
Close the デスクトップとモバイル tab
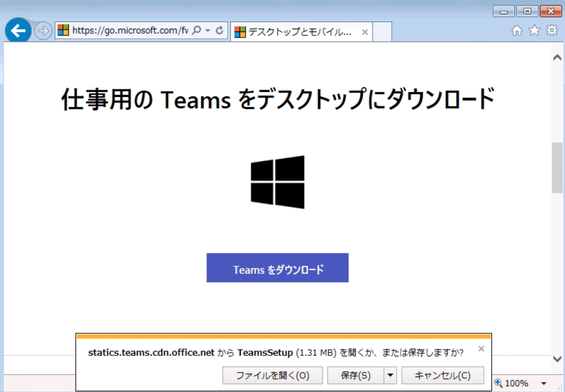365,32
